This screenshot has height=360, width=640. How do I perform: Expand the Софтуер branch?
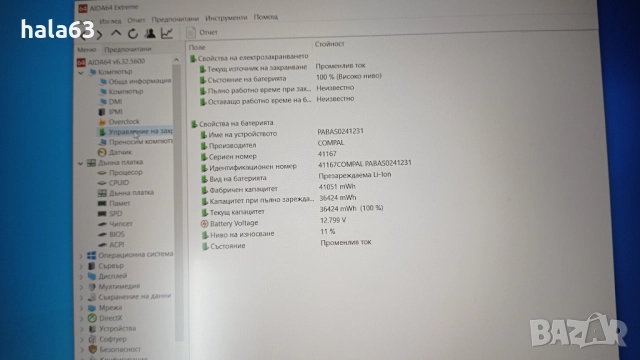pos(82,340)
